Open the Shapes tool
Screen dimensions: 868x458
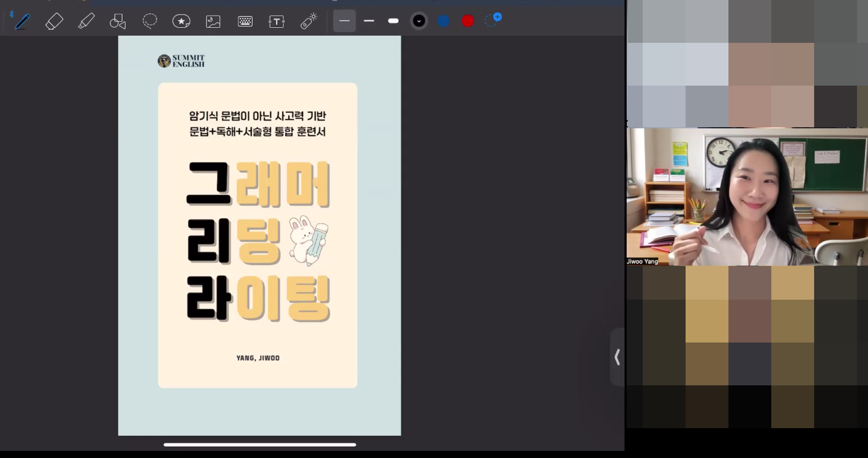click(118, 21)
